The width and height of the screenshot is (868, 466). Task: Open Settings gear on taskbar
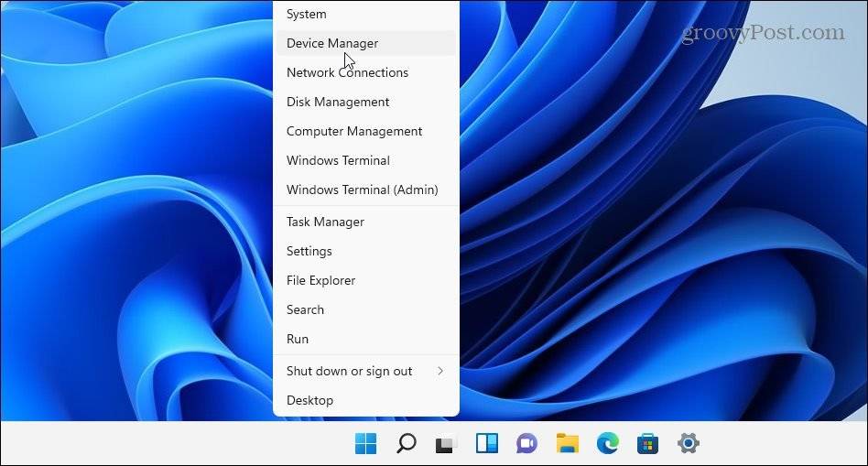(x=689, y=443)
